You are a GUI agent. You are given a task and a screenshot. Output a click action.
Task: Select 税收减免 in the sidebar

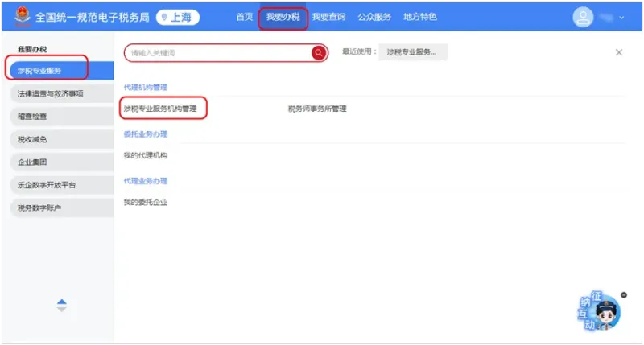click(62, 139)
